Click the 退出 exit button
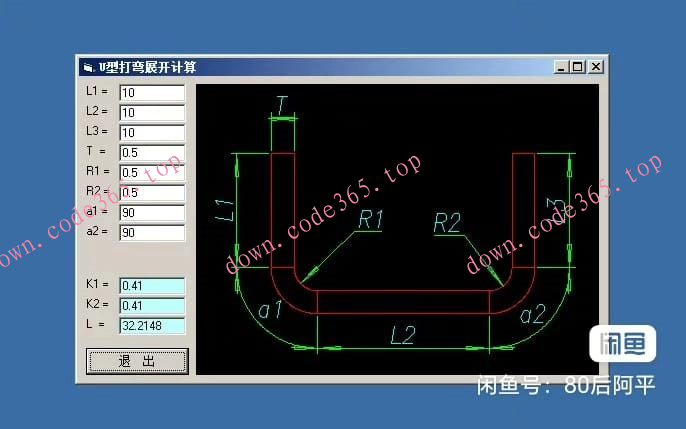686x429 pixels. point(137,361)
